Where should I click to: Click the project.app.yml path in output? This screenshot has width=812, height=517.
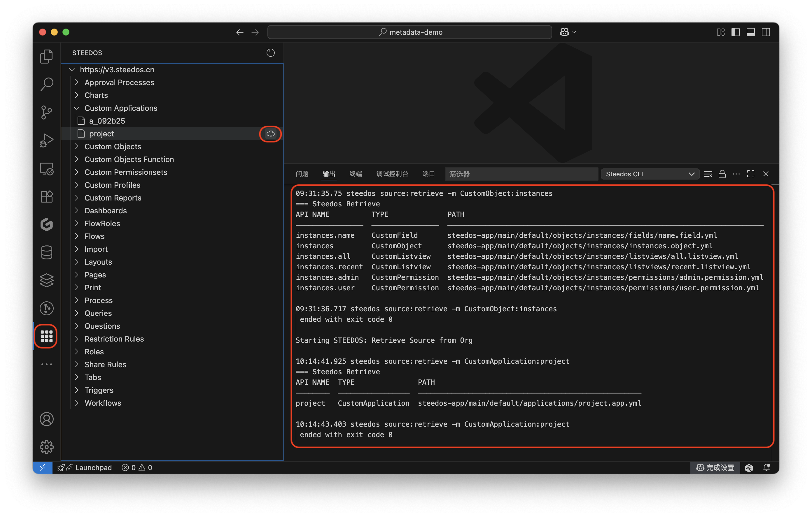click(x=529, y=403)
